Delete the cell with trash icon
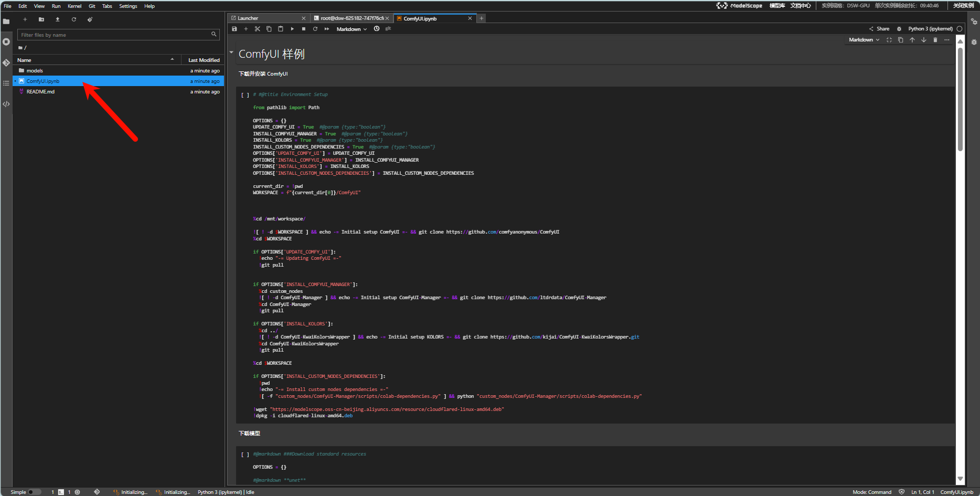This screenshot has width=980, height=496. pos(935,40)
